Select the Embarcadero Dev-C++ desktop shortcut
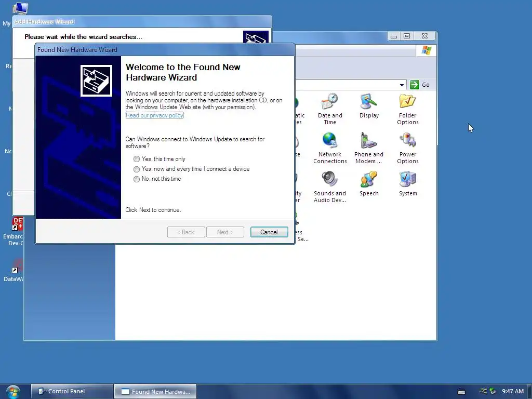Screen dimensions: 532x399 point(14,232)
